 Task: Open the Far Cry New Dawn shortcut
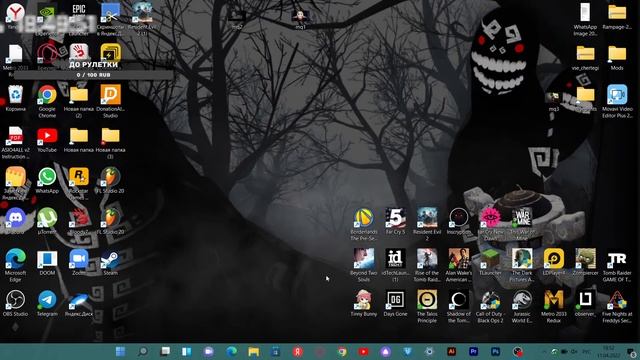(490, 218)
